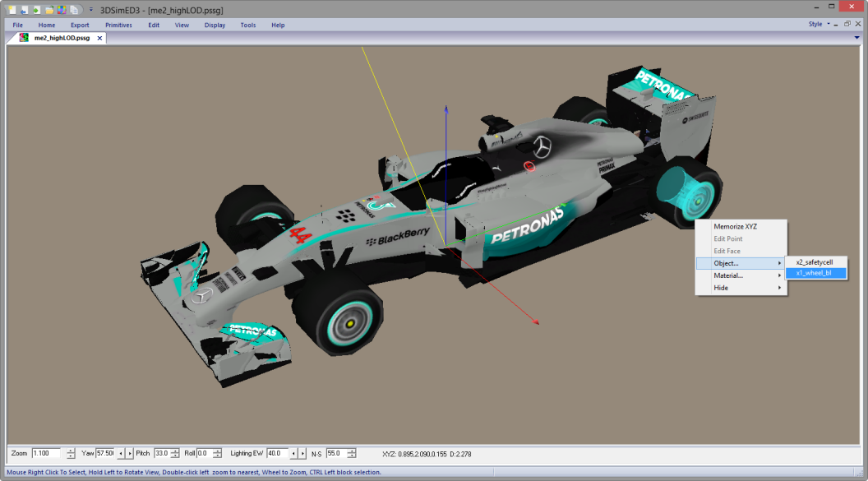
Task: Increase Yaw with right arrow button
Action: pos(130,453)
